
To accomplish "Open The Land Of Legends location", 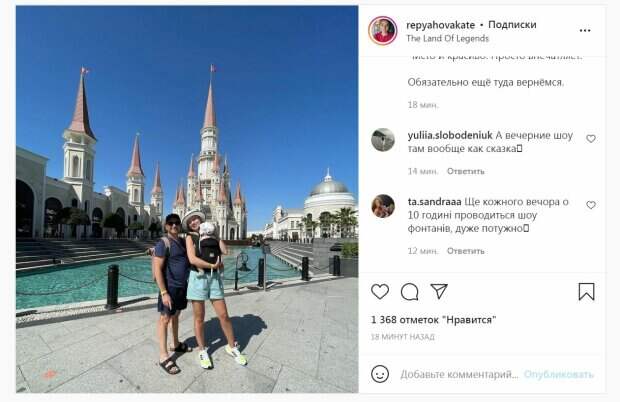I will 448,38.
